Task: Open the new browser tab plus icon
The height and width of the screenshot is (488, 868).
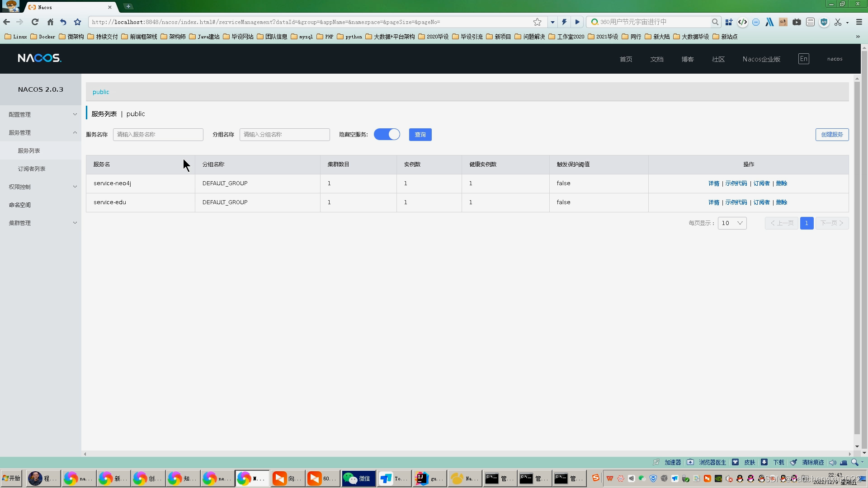Action: click(128, 6)
